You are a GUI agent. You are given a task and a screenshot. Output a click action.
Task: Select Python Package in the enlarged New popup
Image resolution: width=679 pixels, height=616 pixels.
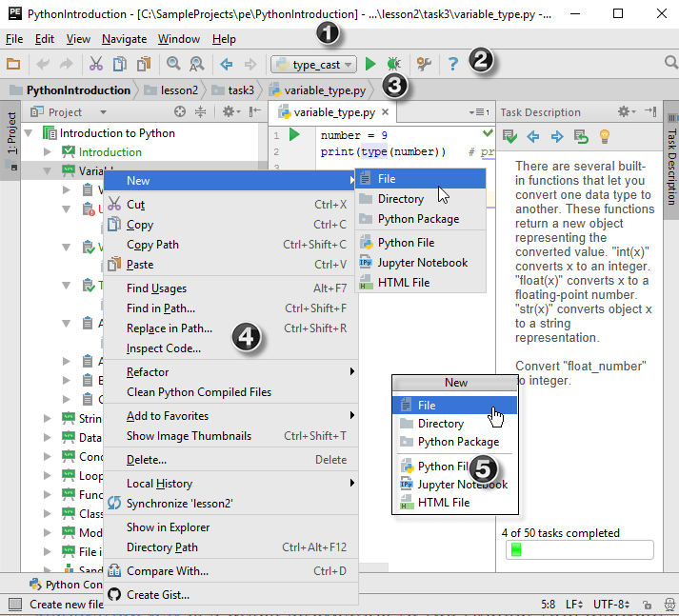tap(454, 442)
